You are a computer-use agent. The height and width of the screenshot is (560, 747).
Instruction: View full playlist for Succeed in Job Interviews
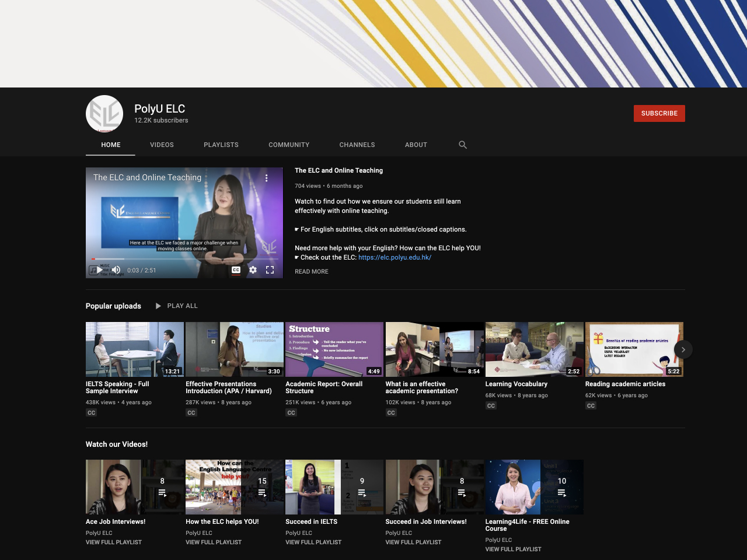(414, 542)
